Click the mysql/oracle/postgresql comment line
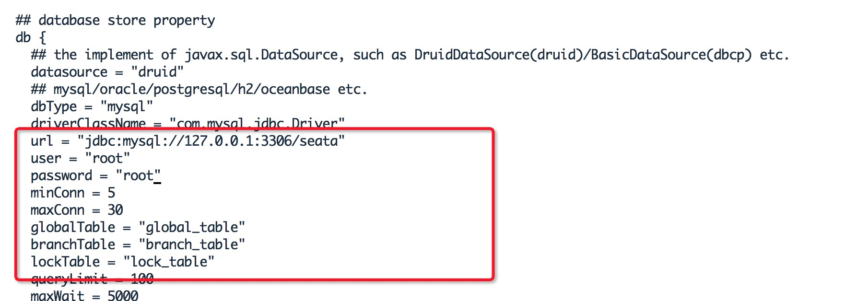This screenshot has height=301, width=868. coord(199,90)
